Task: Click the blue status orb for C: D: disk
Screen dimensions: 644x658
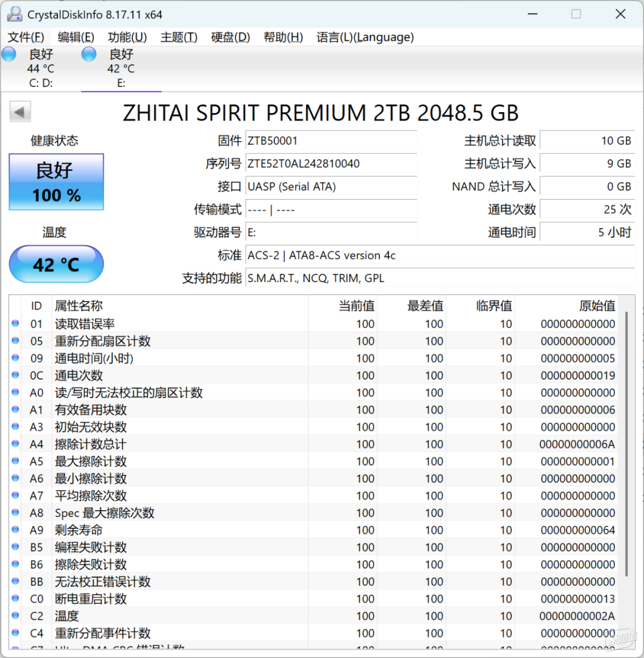Action: click(x=9, y=54)
